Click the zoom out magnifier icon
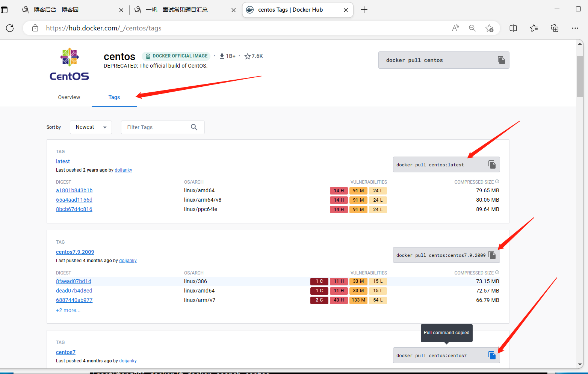This screenshot has width=588, height=374. pos(472,28)
